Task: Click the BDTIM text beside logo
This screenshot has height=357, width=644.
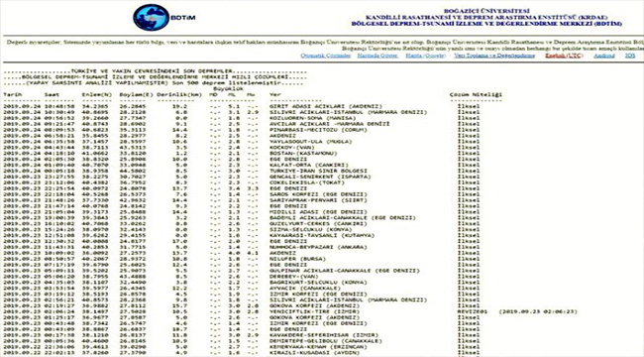Action: click(x=182, y=18)
